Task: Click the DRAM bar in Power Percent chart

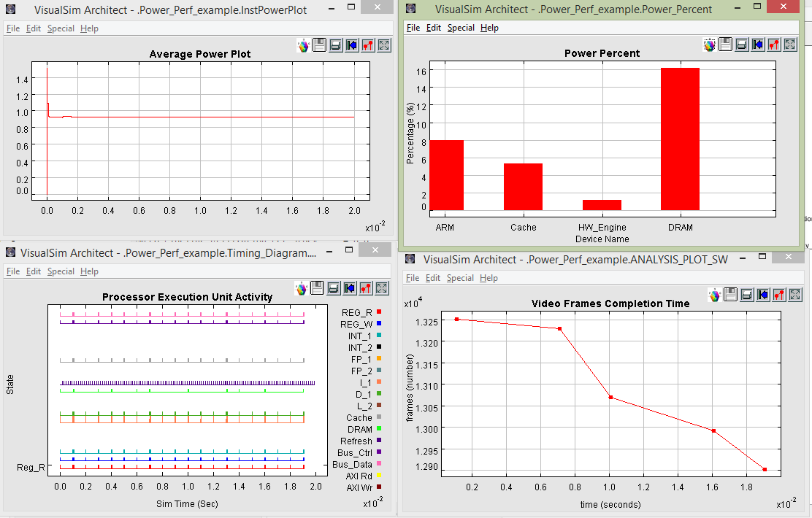Action: pyautogui.click(x=680, y=139)
